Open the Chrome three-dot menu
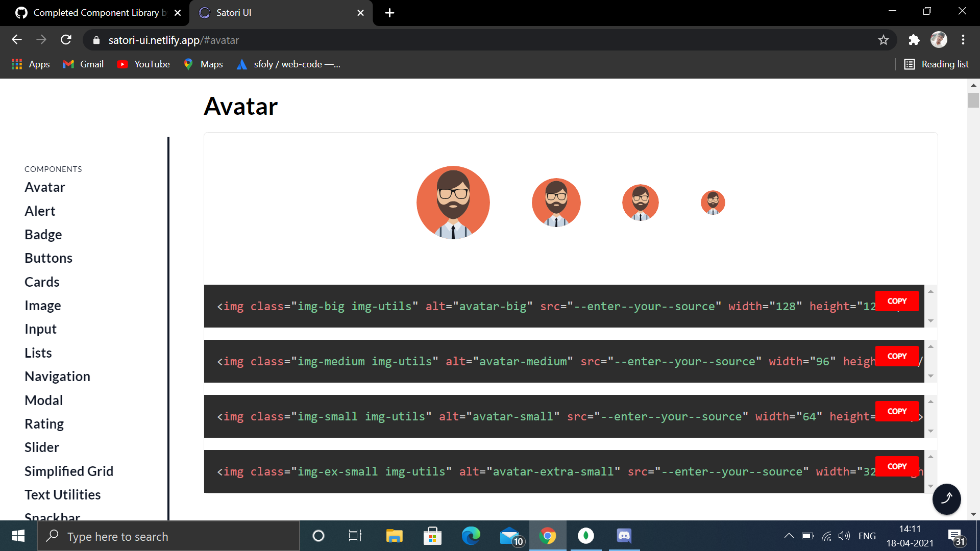 pyautogui.click(x=963, y=40)
